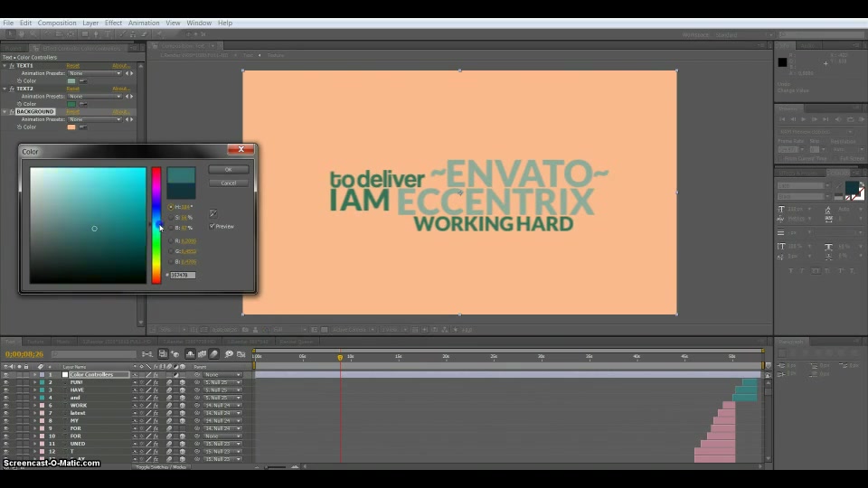Click the Selection tool in top toolbar

(10, 34)
